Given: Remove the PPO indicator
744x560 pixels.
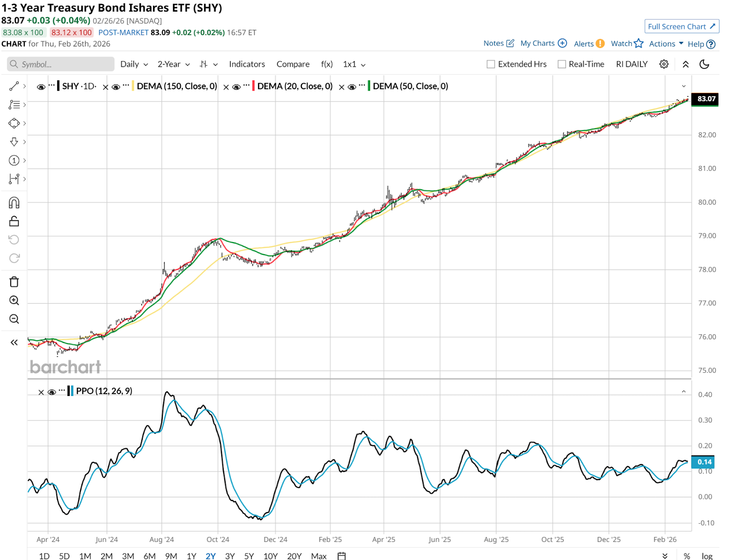Looking at the screenshot, I should [x=41, y=392].
